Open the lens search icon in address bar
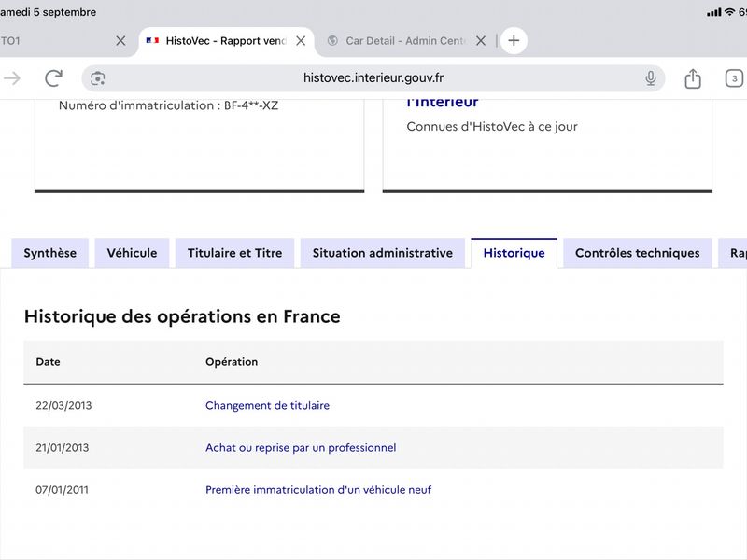Image resolution: width=747 pixels, height=560 pixels. tap(98, 78)
